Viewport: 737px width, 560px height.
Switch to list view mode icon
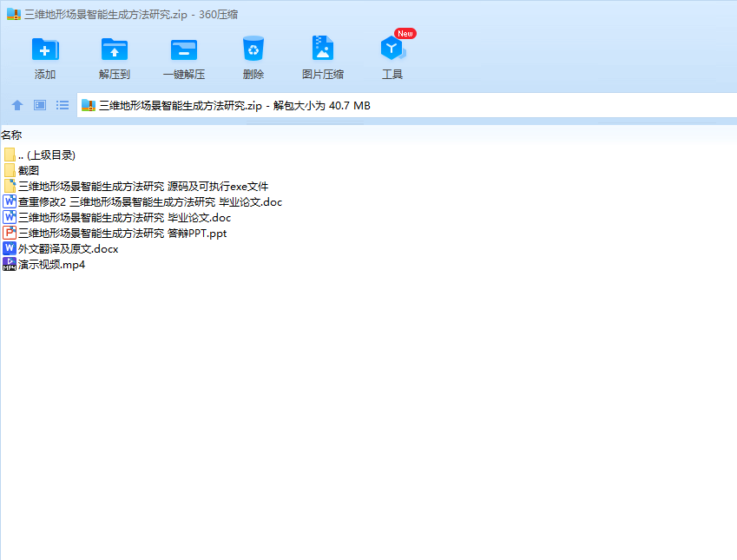(62, 105)
